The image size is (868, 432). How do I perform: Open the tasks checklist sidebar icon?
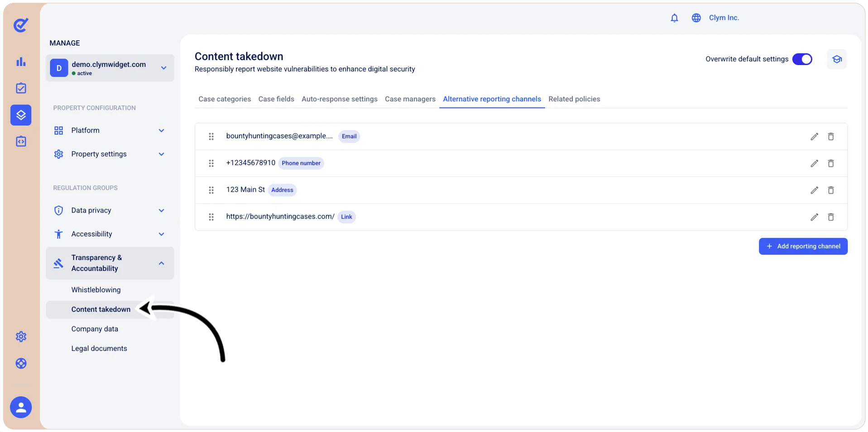[21, 88]
